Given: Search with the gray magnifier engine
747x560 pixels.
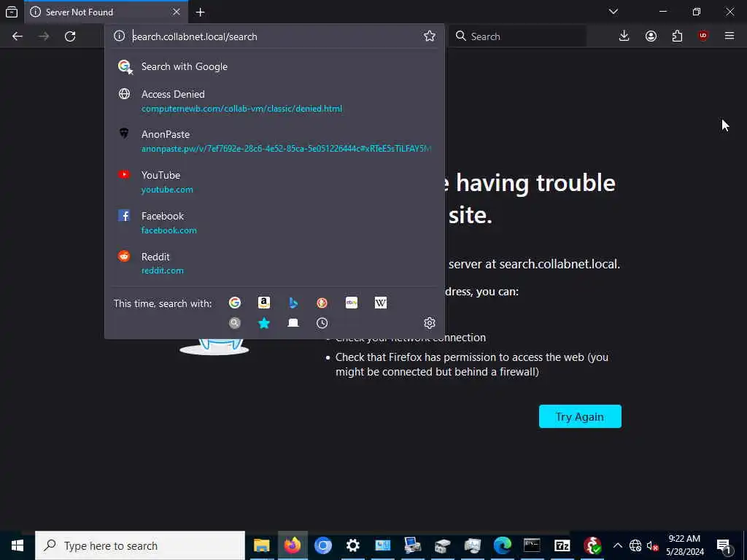Looking at the screenshot, I should (x=234, y=323).
